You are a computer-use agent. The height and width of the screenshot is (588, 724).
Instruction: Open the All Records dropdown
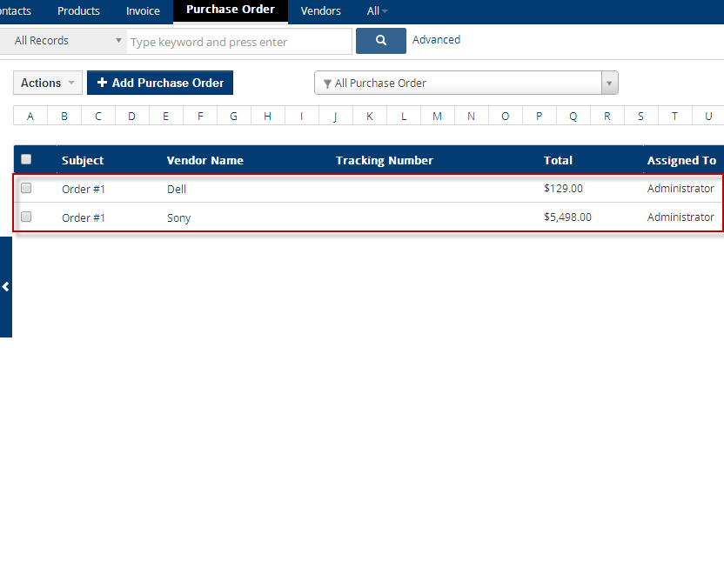pos(63,41)
